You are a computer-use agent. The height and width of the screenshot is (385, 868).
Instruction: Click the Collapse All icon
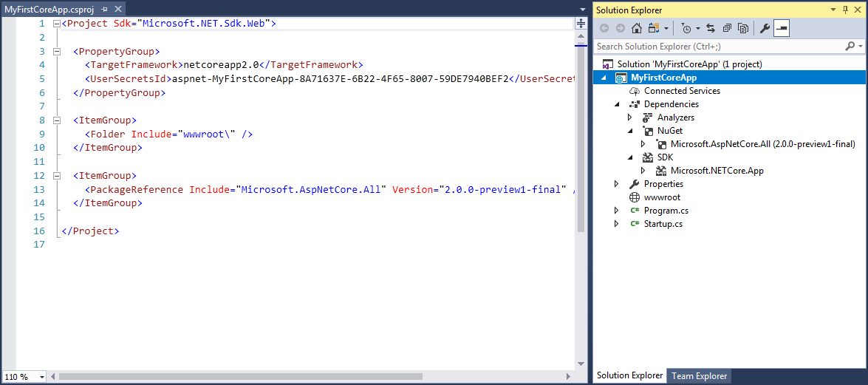pos(728,28)
